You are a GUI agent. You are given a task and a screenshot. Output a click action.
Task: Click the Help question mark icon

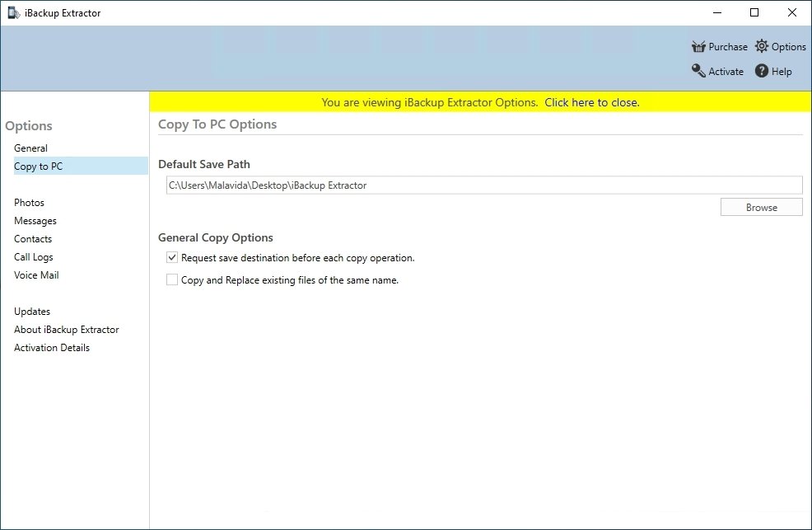[761, 71]
